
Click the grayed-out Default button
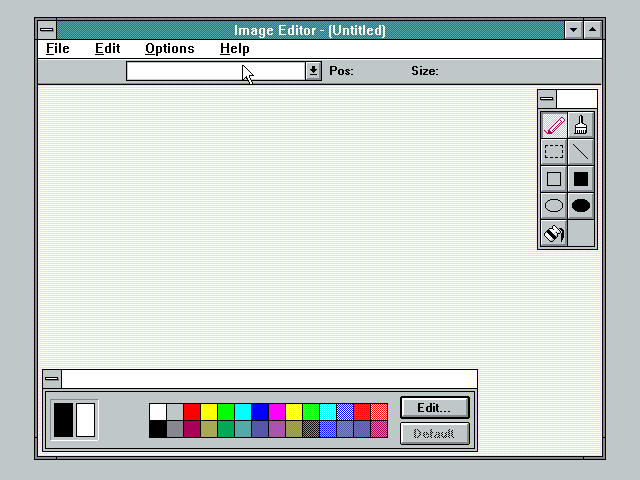(435, 433)
